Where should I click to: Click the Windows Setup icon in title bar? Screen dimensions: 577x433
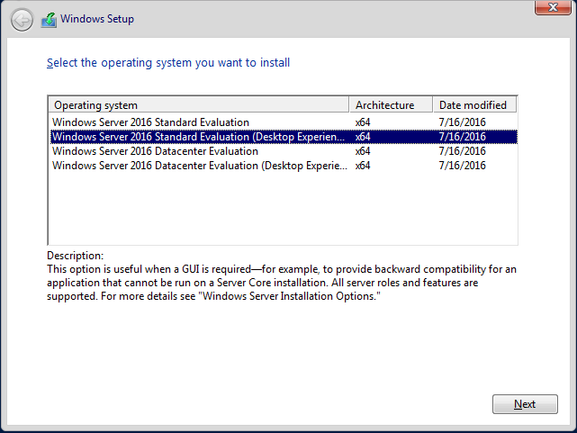pos(49,20)
